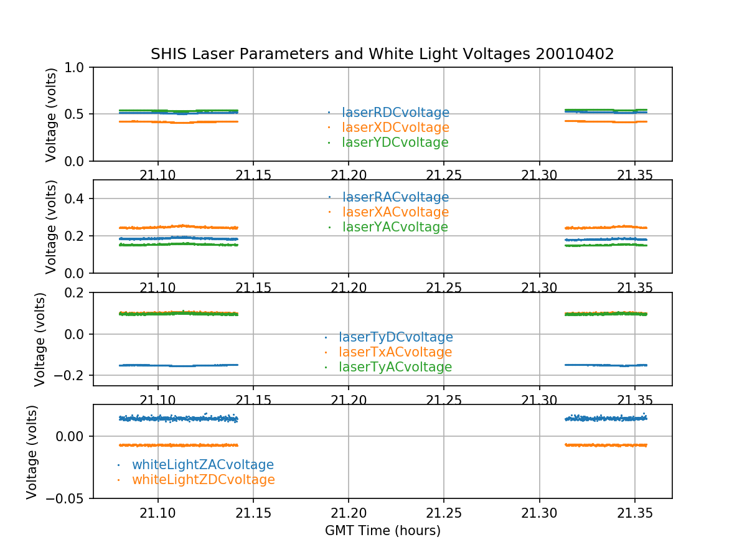Click the −0.05 y-axis tick label
The image size is (747, 560).
click(x=67, y=498)
